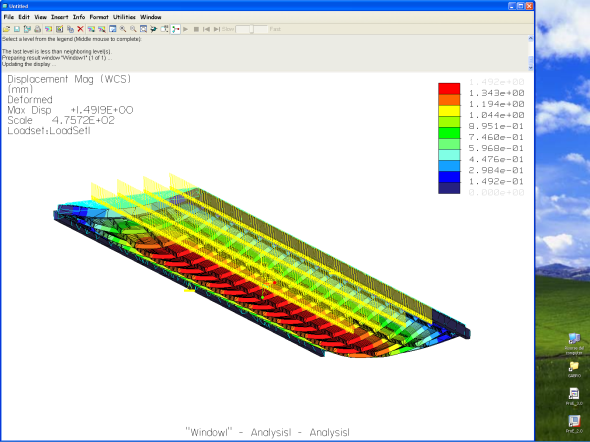The height and width of the screenshot is (442, 590).
Task: Click the save disk toolbar icon
Action: (17, 29)
